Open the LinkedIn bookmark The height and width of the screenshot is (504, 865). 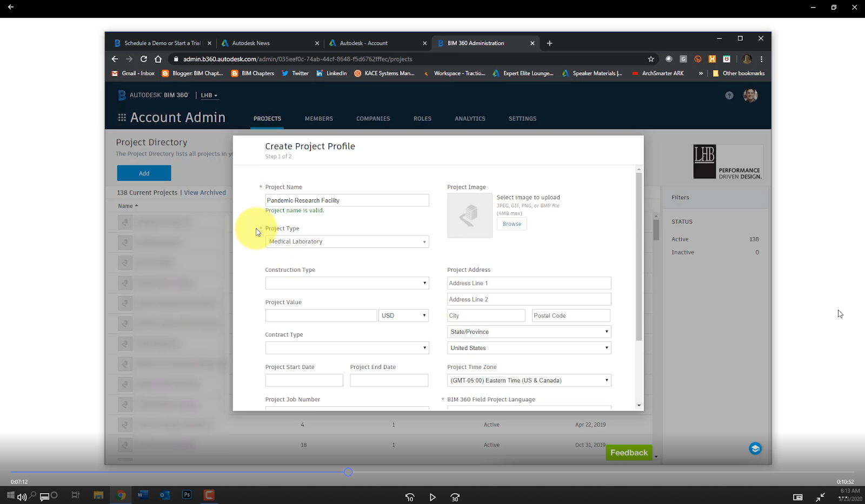click(x=332, y=73)
